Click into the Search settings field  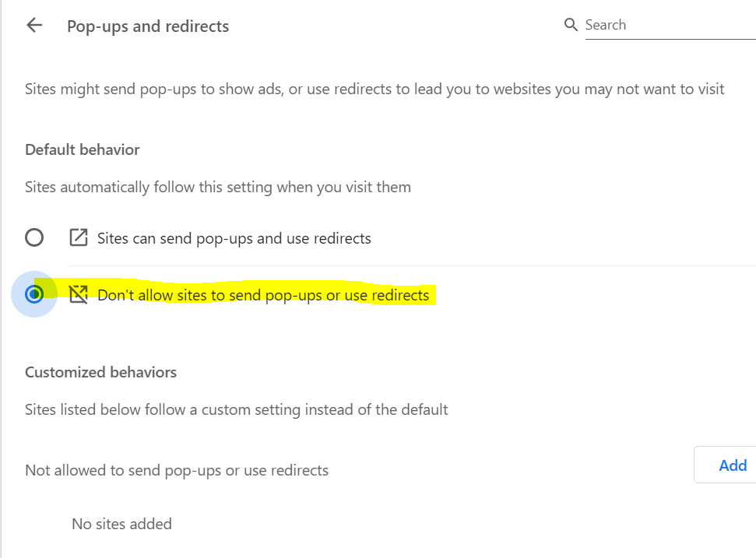[x=670, y=25]
